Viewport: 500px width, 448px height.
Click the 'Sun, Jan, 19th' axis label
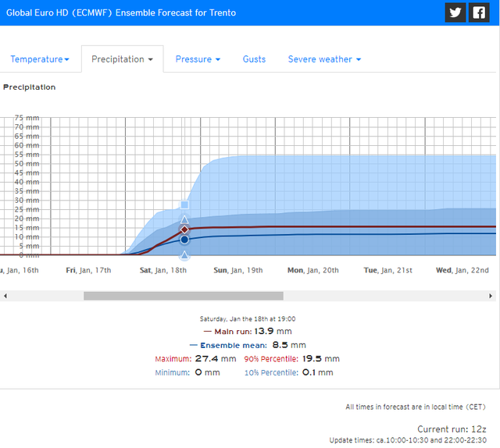coord(238,271)
